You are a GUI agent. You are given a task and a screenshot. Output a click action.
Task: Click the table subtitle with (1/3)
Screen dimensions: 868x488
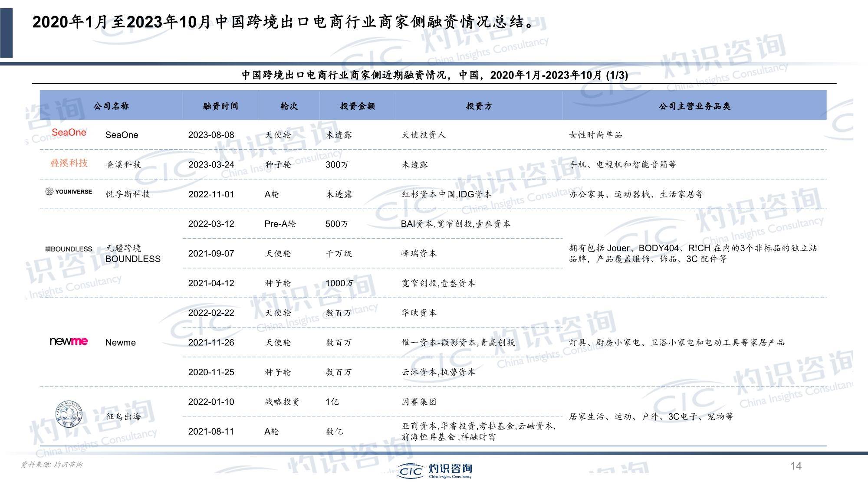pos(434,75)
